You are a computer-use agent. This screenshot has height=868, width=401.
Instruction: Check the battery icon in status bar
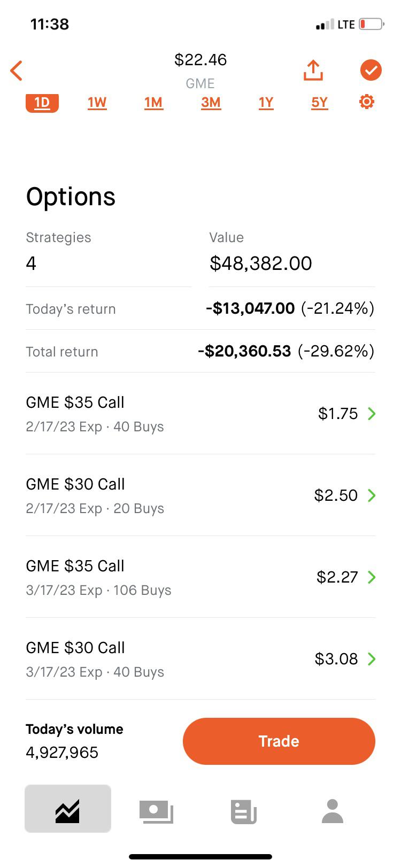[x=371, y=24]
